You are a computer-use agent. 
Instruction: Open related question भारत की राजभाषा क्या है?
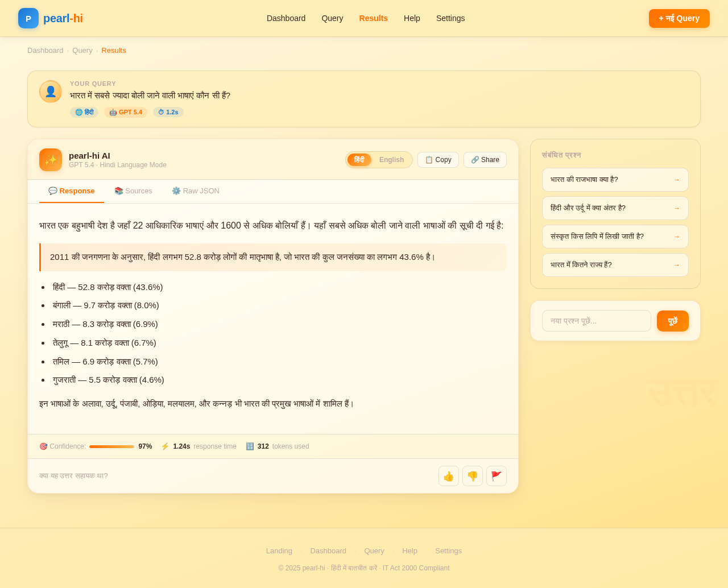click(615, 180)
